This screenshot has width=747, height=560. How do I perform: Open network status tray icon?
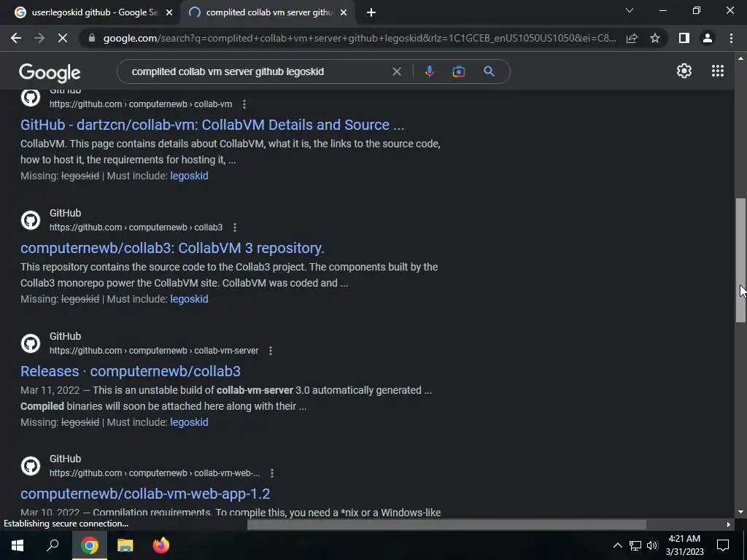tap(635, 545)
